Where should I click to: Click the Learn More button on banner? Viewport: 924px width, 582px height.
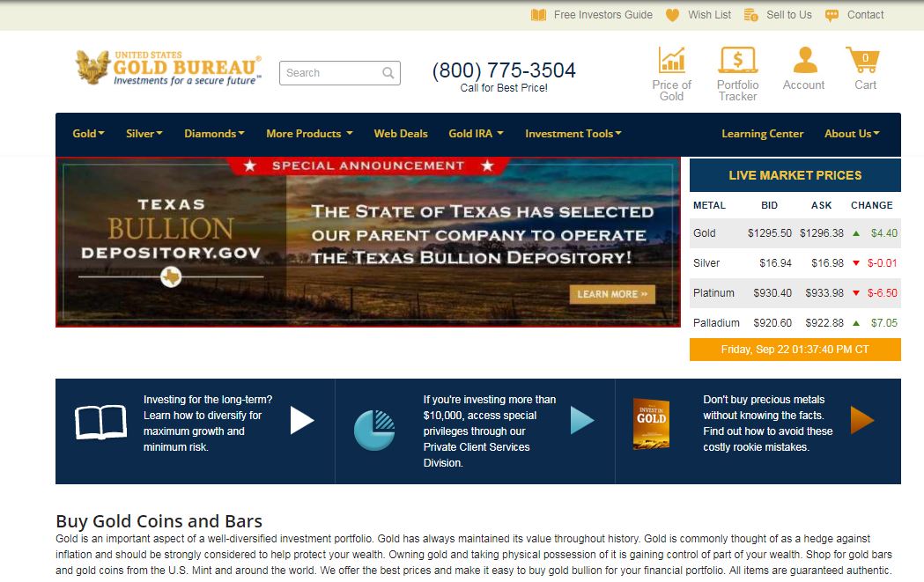(612, 294)
